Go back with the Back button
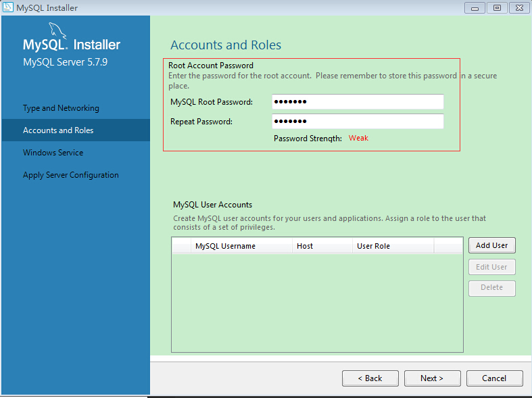The height and width of the screenshot is (398, 532). [x=370, y=378]
